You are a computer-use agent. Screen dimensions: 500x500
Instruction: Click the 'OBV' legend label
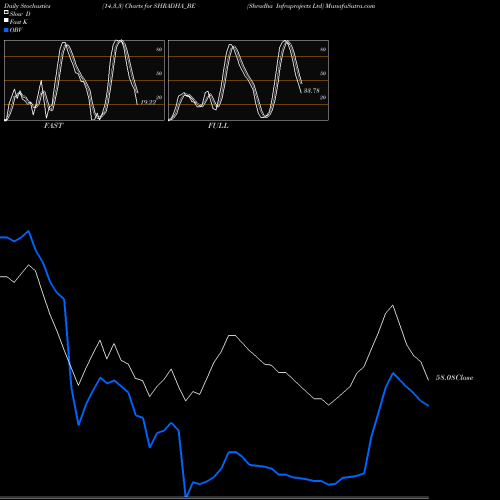pos(16,30)
